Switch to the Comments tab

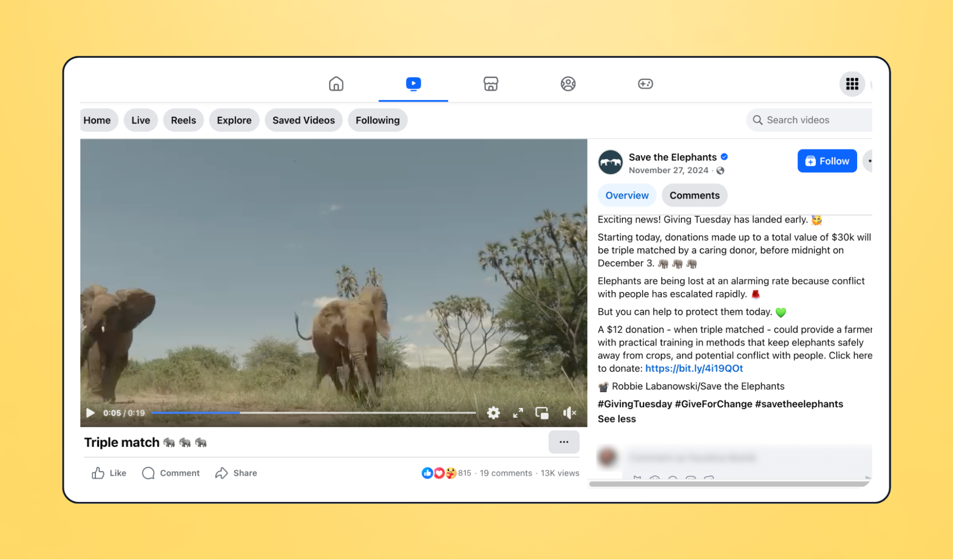[694, 195]
